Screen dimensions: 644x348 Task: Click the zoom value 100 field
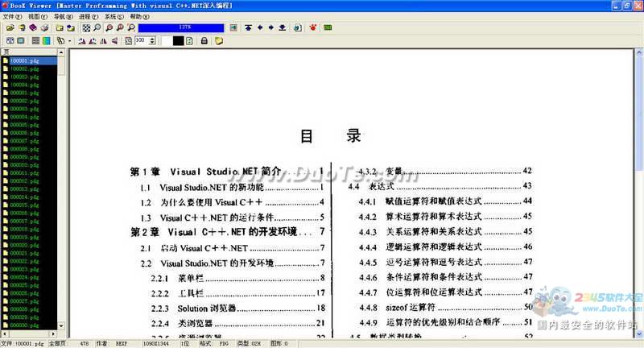tap(142, 40)
